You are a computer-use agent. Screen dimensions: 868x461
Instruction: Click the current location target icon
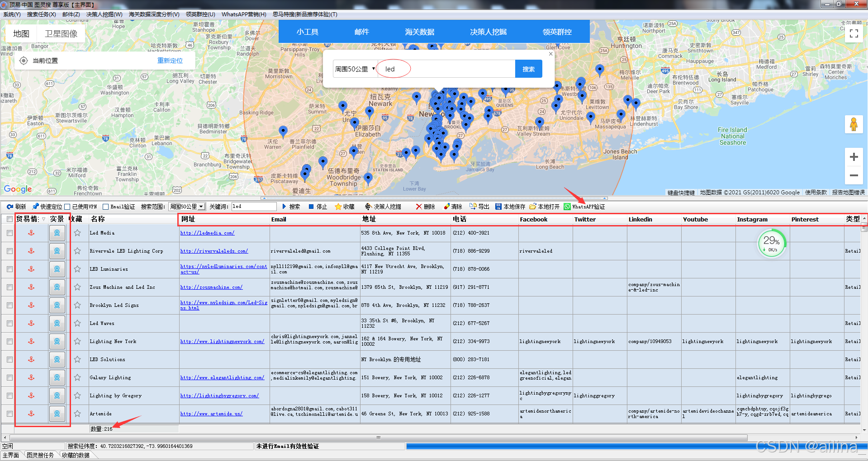[24, 61]
